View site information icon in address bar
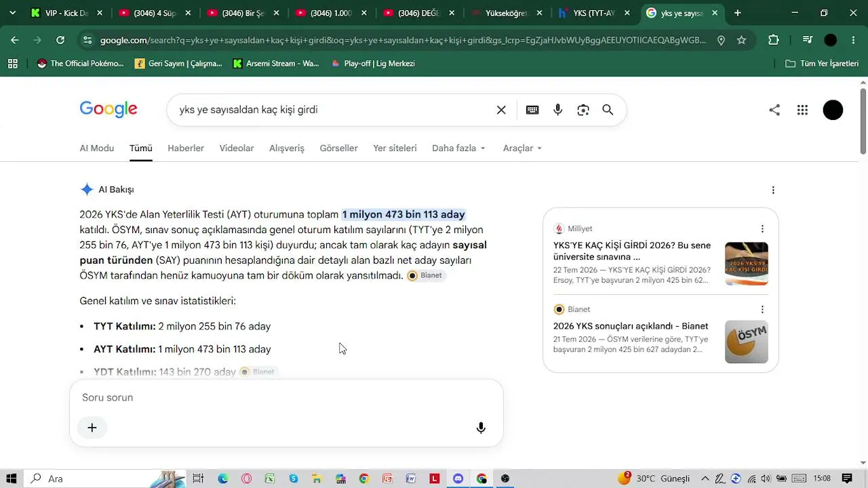This screenshot has height=488, width=868. tap(87, 40)
